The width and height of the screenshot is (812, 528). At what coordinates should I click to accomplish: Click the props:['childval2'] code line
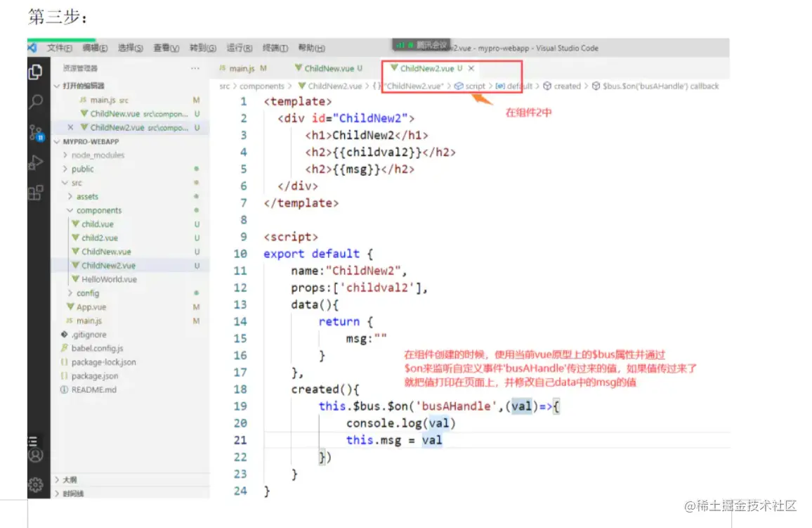[360, 288]
